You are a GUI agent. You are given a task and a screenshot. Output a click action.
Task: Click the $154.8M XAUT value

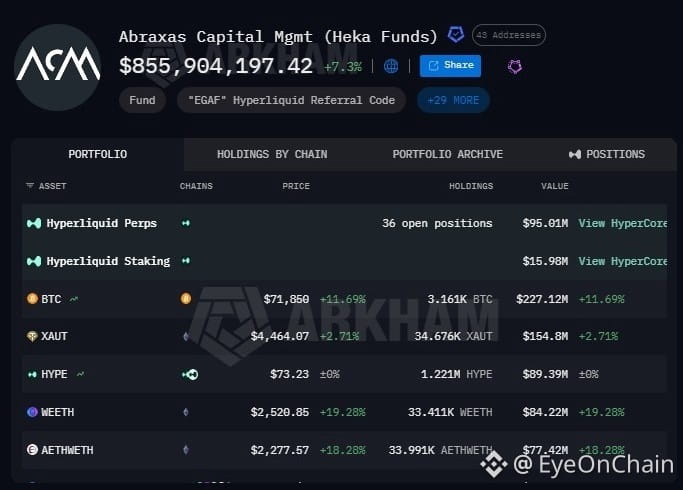(x=545, y=336)
